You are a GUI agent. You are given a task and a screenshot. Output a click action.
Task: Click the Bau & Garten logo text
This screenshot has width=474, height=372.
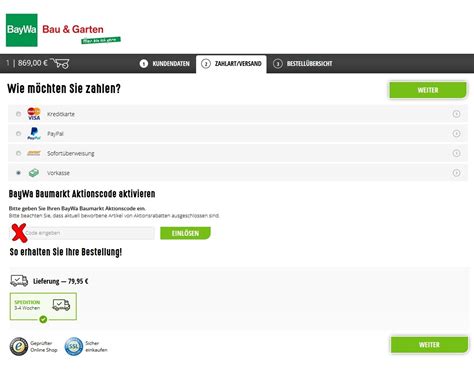click(x=73, y=29)
